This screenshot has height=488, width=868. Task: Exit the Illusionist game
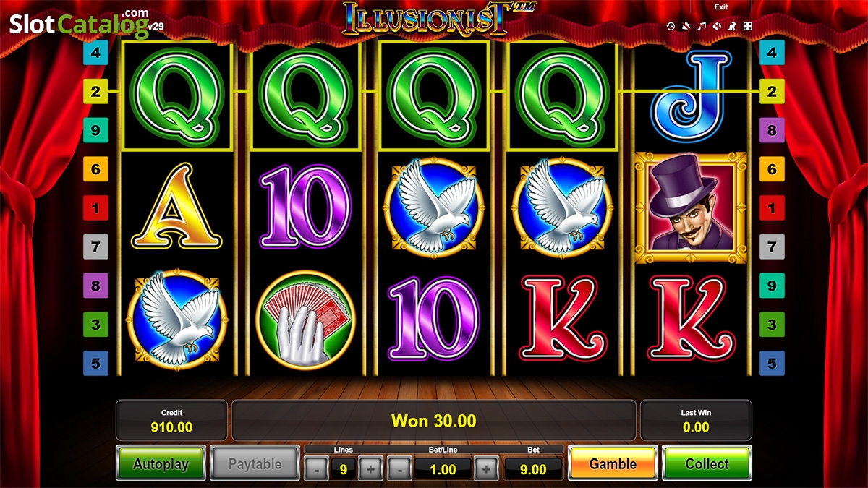point(721,7)
